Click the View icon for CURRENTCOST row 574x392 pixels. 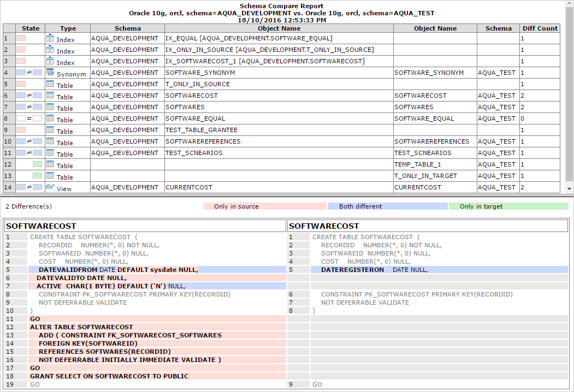50,187
